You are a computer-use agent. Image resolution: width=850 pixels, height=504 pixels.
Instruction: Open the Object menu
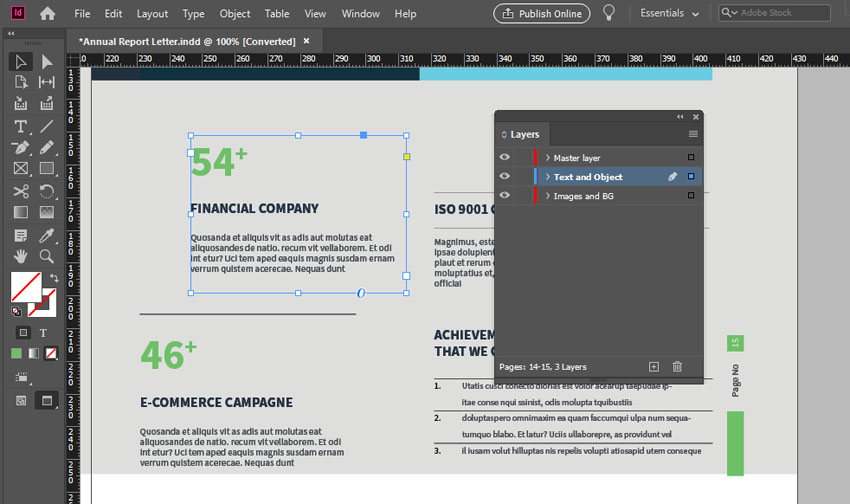pos(235,14)
